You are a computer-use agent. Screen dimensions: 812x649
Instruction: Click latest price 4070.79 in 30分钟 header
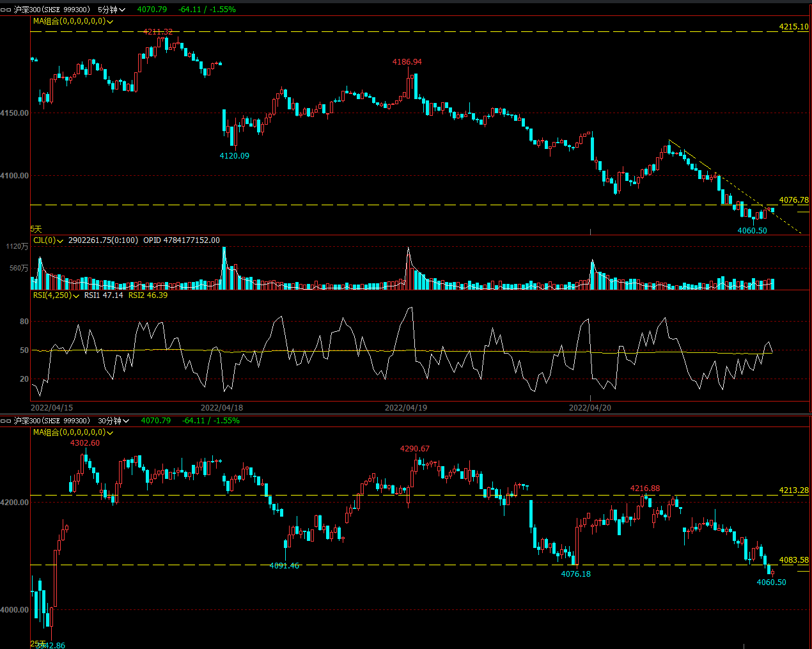[156, 421]
